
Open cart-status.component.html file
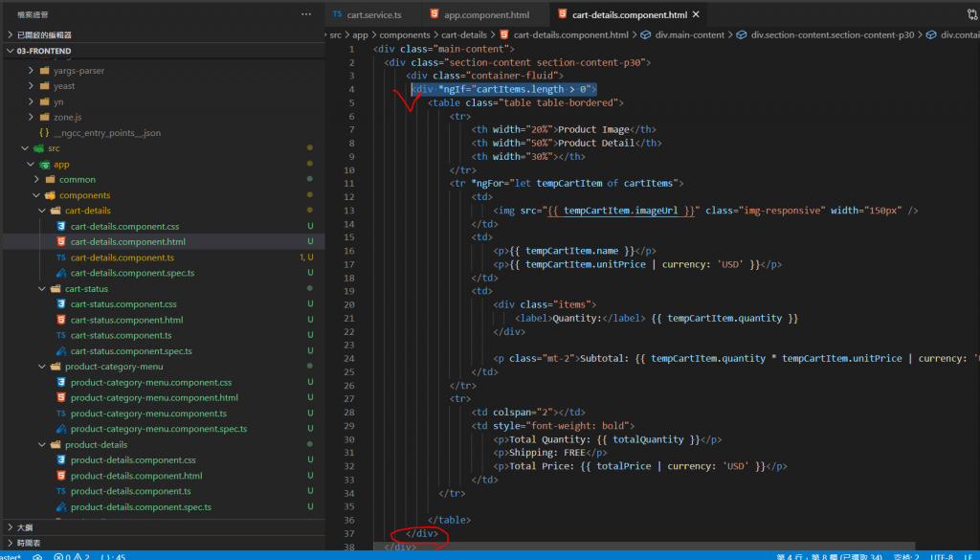tap(127, 320)
